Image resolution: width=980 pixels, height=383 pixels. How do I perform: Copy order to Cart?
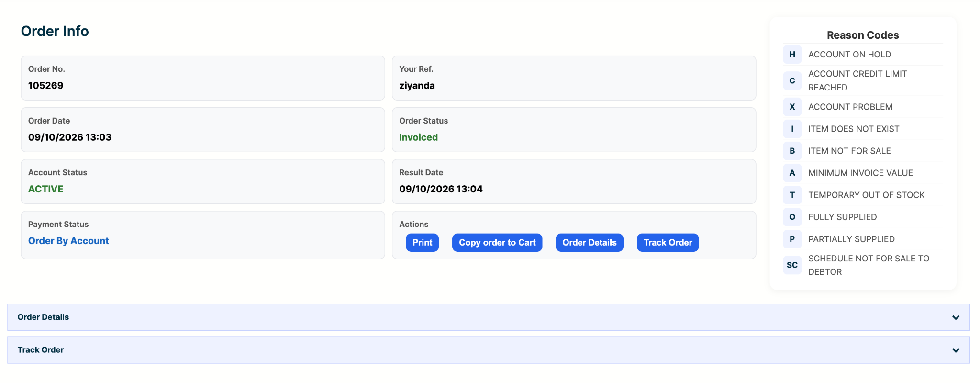497,243
